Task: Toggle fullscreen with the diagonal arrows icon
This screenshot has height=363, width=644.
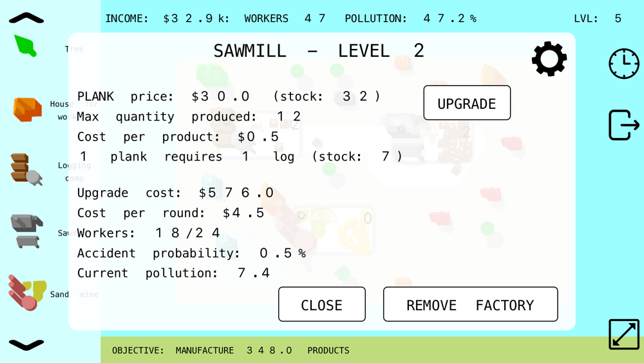Action: [x=624, y=334]
